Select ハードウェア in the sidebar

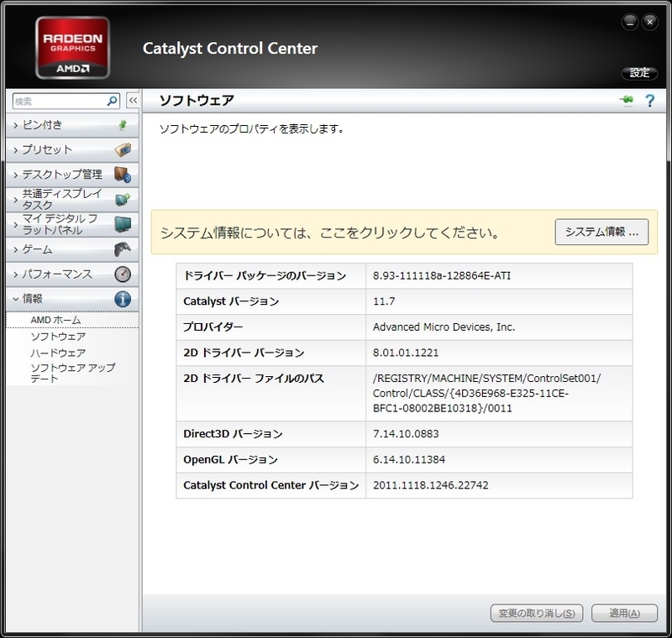click(58, 353)
